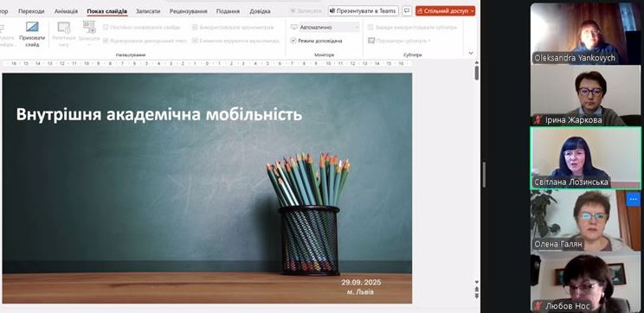Click the Record (Записати) ribbon icon
Viewport: 644px width, 313px height.
(x=89, y=27)
